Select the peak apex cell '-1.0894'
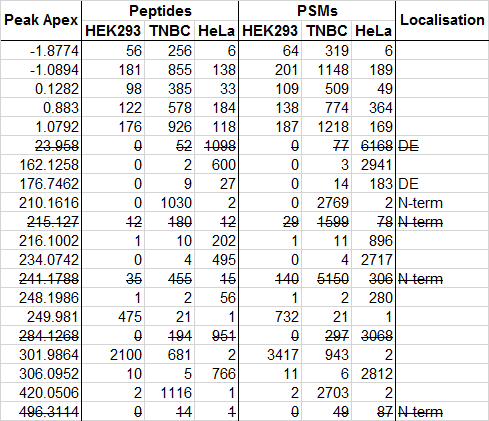 click(41, 70)
